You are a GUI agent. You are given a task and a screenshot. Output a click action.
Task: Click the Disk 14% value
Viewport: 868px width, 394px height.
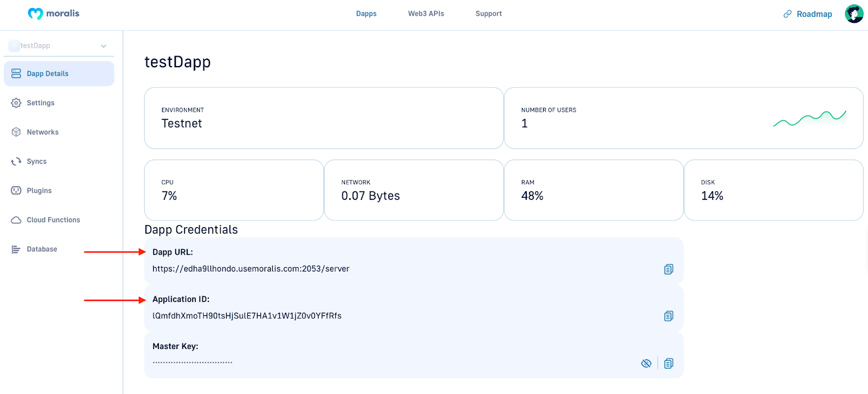tap(712, 196)
